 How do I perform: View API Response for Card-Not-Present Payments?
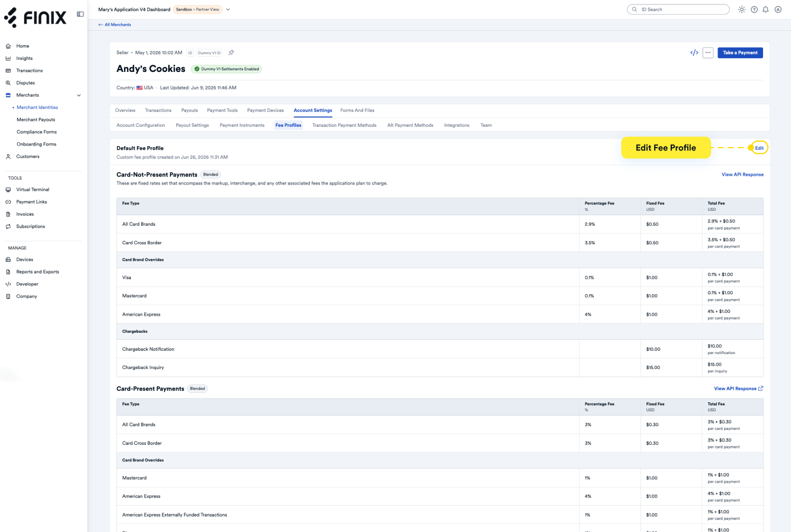pyautogui.click(x=743, y=175)
